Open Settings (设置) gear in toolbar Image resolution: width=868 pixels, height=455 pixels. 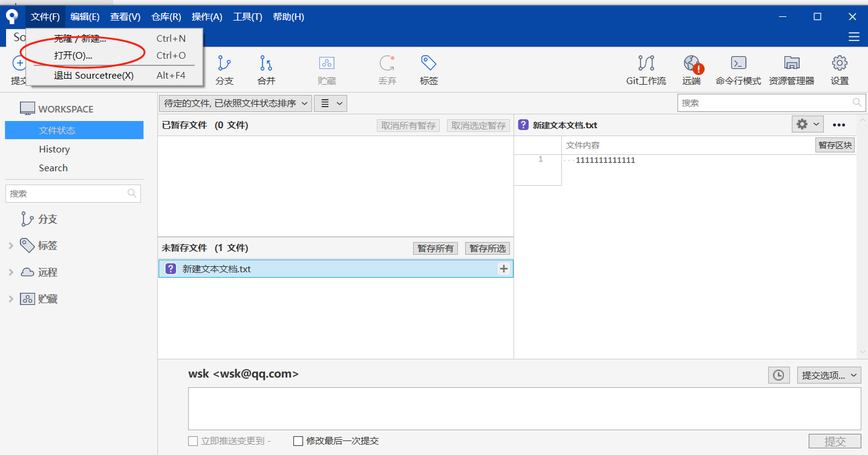[x=840, y=70]
